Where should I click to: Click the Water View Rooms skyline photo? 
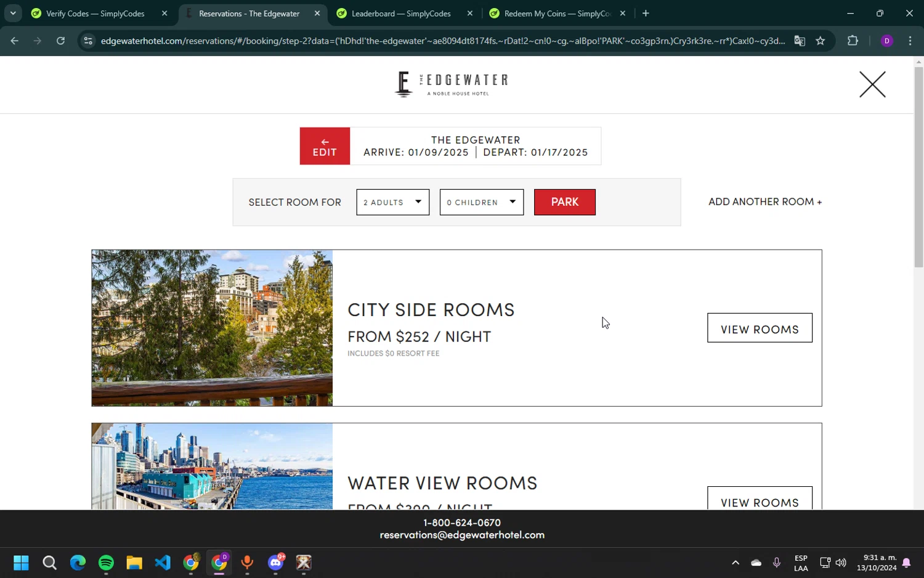(x=212, y=466)
